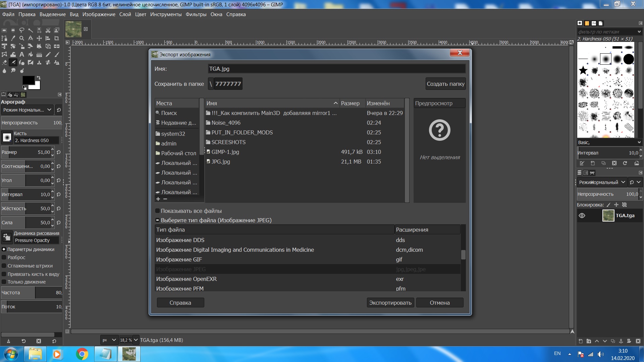The height and width of the screenshot is (362, 644).
Task: Select the Ellipse Select tool
Action: click(13, 30)
